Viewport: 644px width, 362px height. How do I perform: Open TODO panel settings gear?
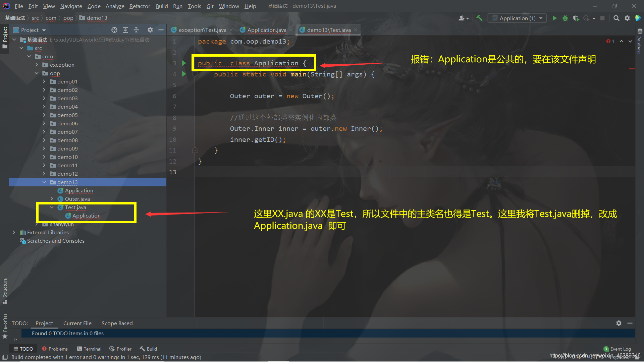pos(619,323)
